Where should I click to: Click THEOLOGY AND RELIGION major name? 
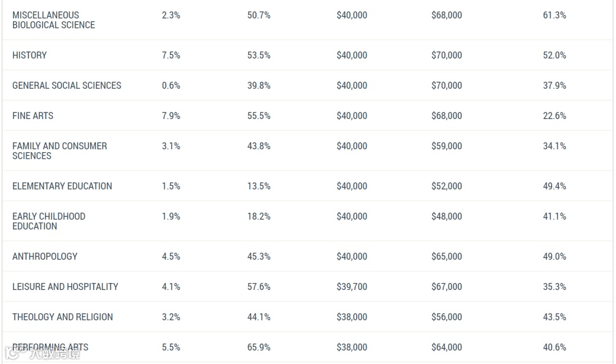coord(63,317)
